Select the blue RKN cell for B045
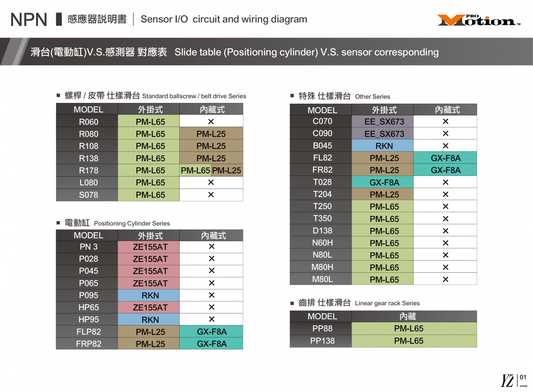Screen dimensions: 533x392 tap(384, 146)
